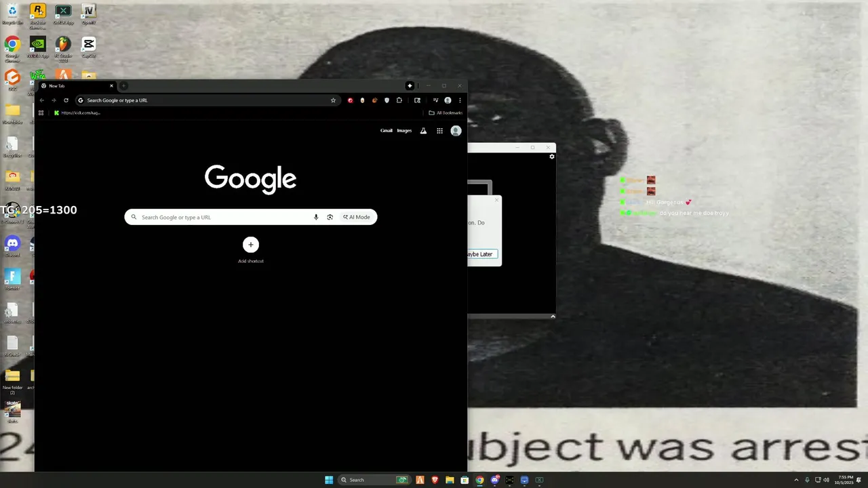Click the collapse arrow at background window's bottom

coord(553,317)
